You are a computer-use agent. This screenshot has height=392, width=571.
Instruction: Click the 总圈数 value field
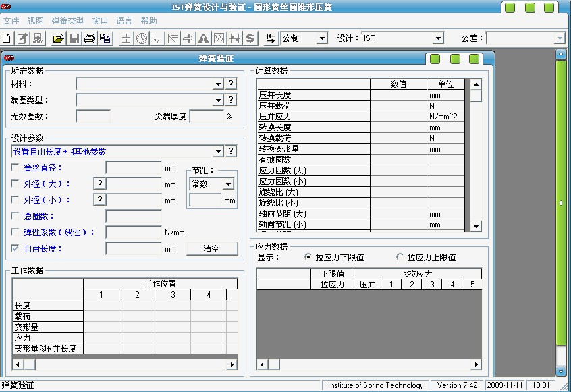[134, 216]
